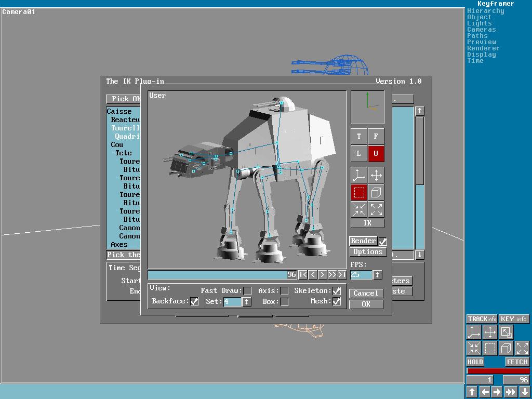
Task: Click the inward arrows zoom icon in IK dialog
Action: click(x=358, y=209)
